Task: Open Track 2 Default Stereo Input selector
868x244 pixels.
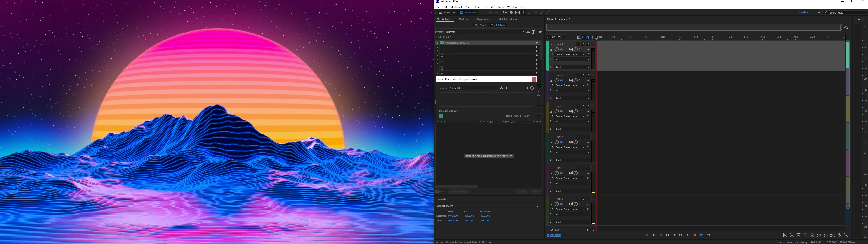Action: [569, 86]
